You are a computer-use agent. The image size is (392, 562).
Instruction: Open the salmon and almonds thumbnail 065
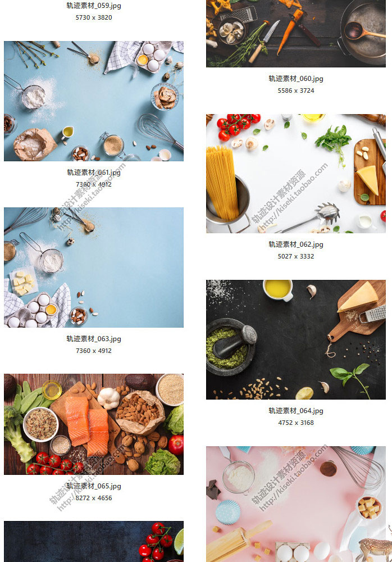click(94, 424)
